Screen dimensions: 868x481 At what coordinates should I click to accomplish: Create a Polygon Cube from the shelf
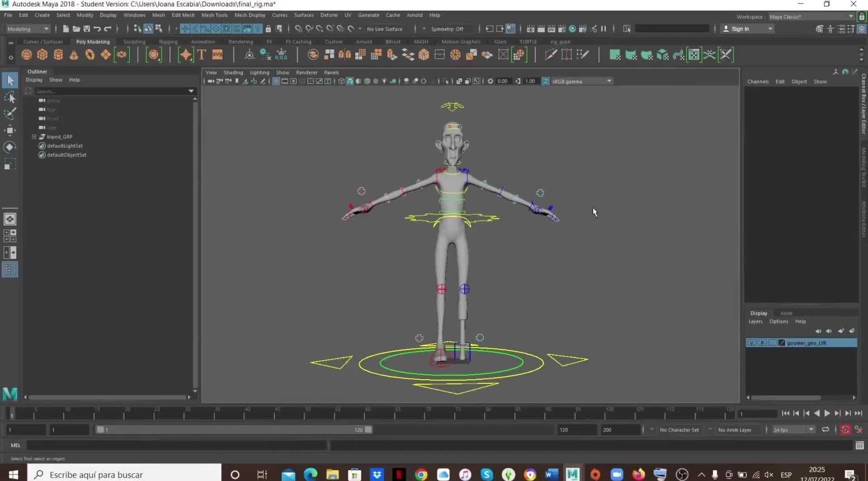pyautogui.click(x=42, y=54)
